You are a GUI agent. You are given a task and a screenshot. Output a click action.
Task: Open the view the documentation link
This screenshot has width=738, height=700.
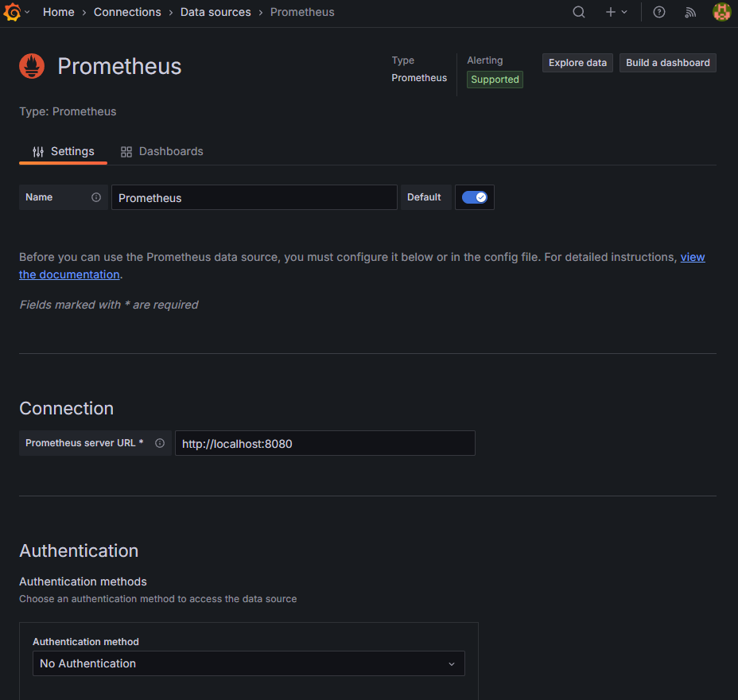69,274
